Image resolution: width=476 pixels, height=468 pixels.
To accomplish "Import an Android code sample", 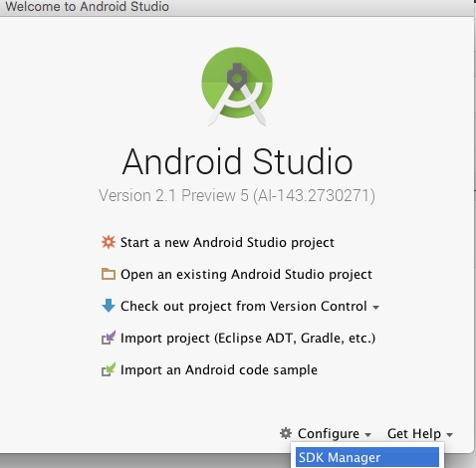I will [219, 369].
